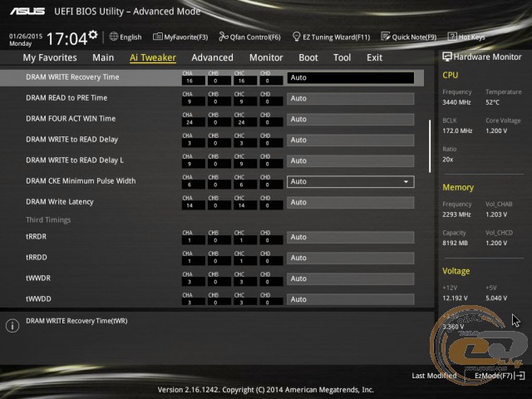Select DRAM WRITE to READ Delay label
This screenshot has width=532, height=399.
[x=72, y=140]
